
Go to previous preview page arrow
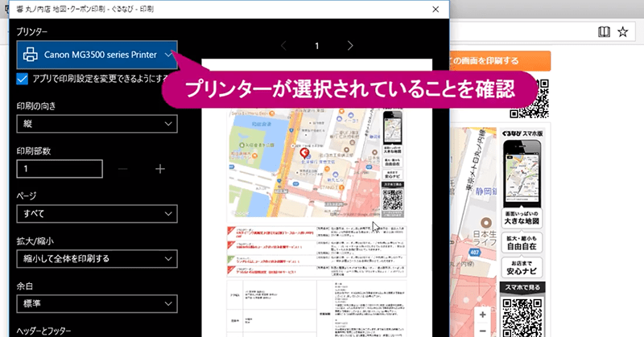(283, 46)
